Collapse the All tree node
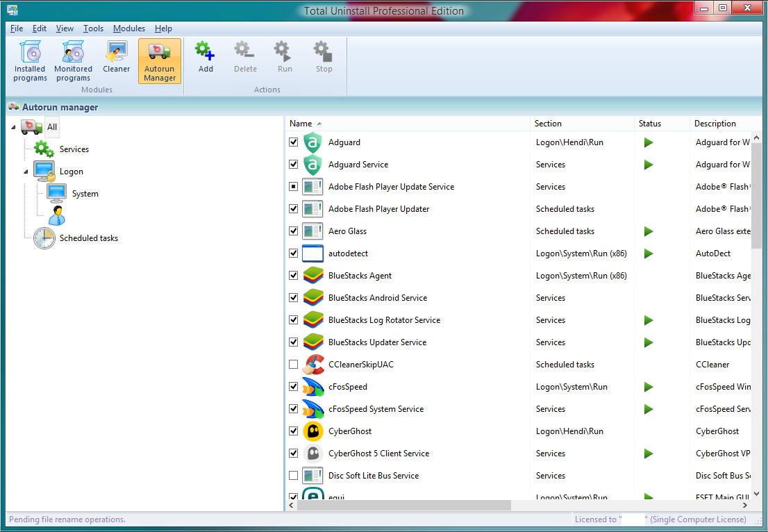 point(13,127)
